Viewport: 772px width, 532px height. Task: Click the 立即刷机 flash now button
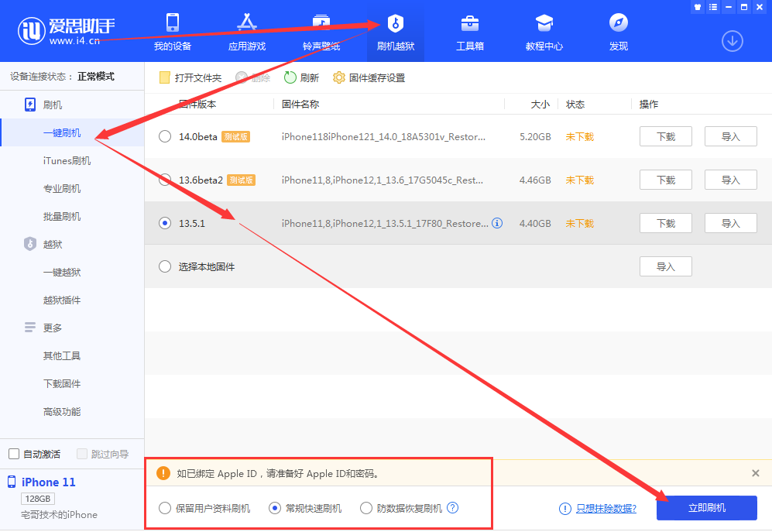pos(706,508)
